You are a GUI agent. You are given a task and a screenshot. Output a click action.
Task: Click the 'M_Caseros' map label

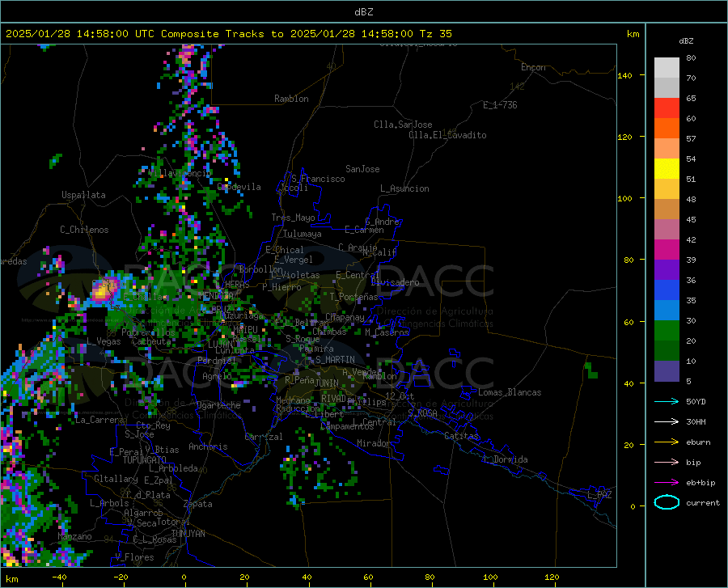pyautogui.click(x=387, y=332)
